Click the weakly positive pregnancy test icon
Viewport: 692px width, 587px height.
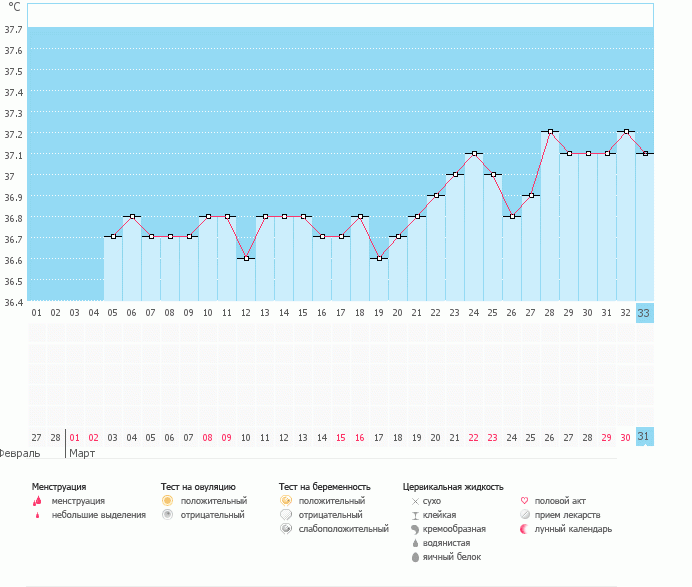click(x=286, y=528)
